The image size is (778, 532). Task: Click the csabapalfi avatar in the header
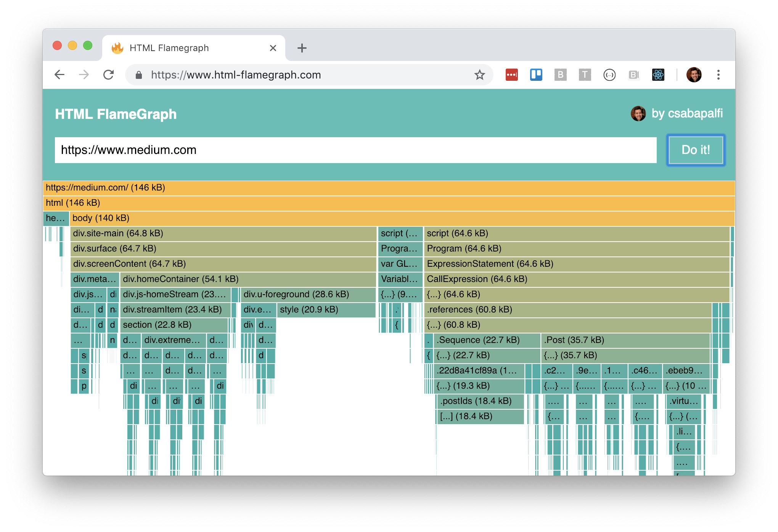(638, 114)
